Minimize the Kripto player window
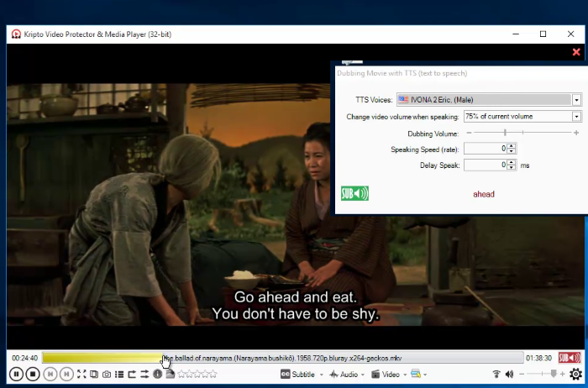The image size is (588, 388). coord(516,34)
